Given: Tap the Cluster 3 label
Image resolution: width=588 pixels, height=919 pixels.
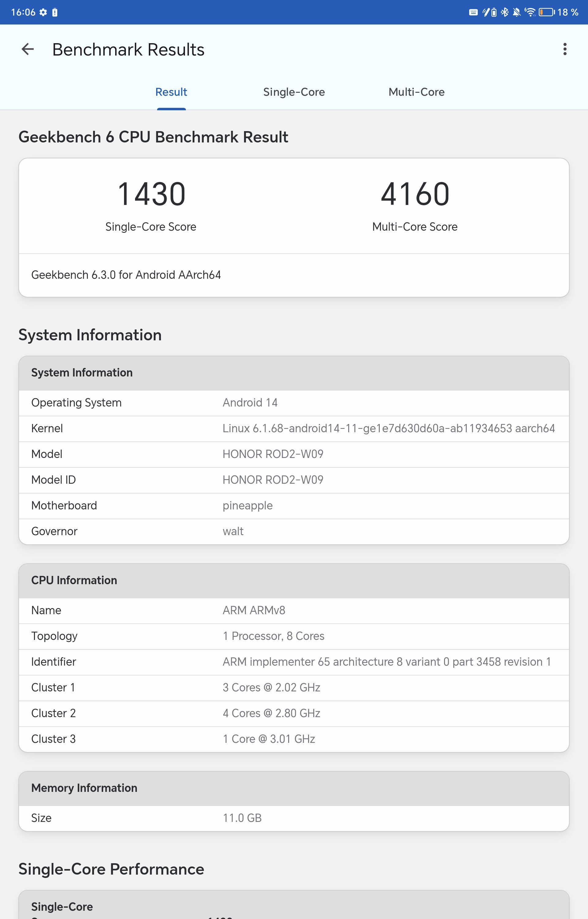Looking at the screenshot, I should 54,739.
